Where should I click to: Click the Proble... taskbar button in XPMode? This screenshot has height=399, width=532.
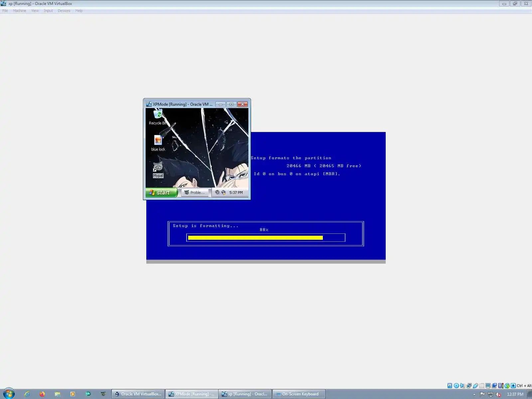[x=195, y=193]
